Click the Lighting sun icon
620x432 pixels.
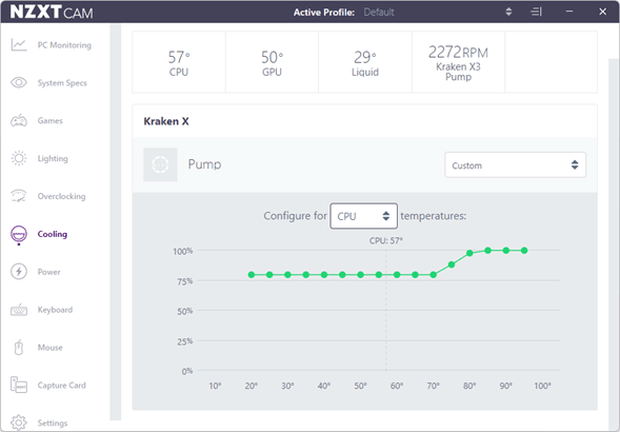tap(19, 158)
